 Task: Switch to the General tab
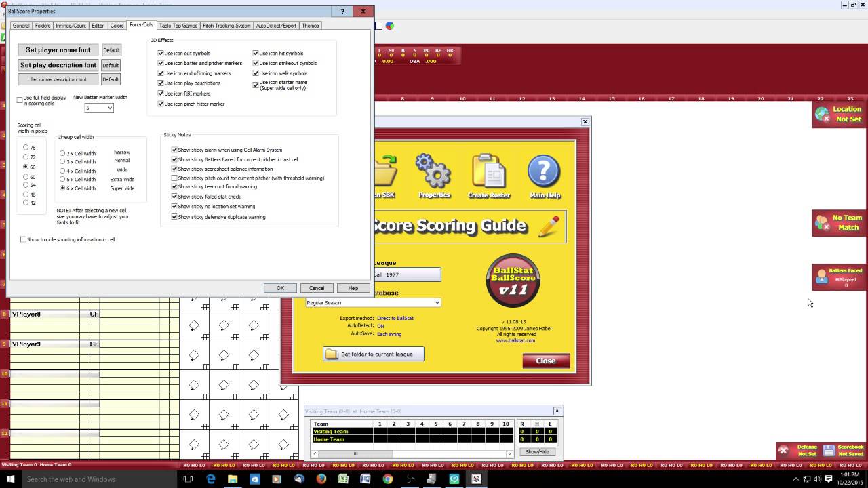[x=21, y=26]
